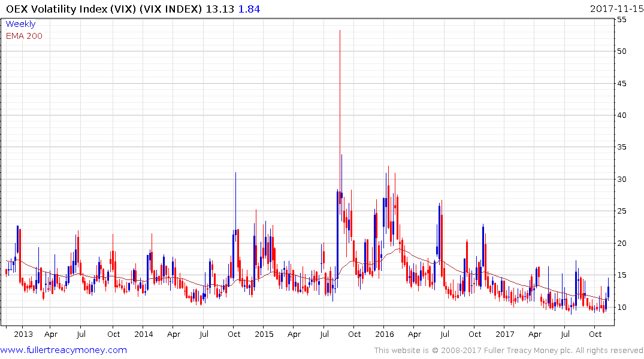Click the '2016' x-axis label
The height and width of the screenshot is (359, 644).
(385, 334)
